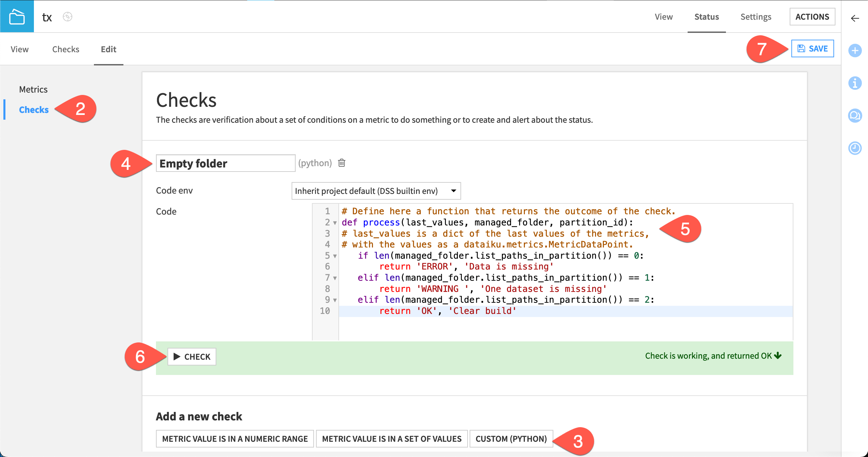Click the back arrow in the right panel
The image size is (868, 457).
pos(855,18)
